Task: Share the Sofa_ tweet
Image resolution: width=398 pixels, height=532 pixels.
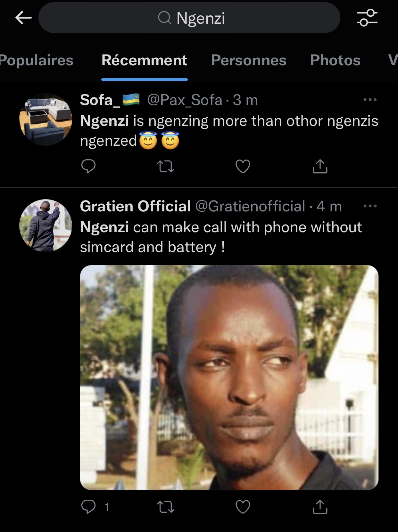Action: click(x=320, y=166)
